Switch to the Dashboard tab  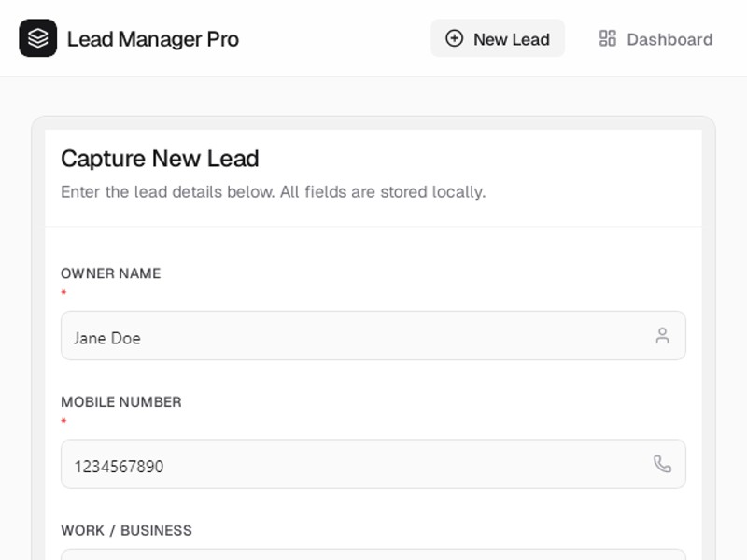pos(656,38)
